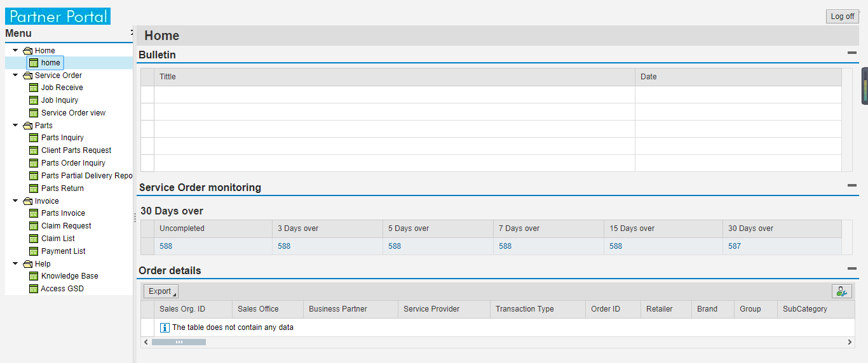
Task: Open the 15 Days over count link
Action: pos(616,246)
